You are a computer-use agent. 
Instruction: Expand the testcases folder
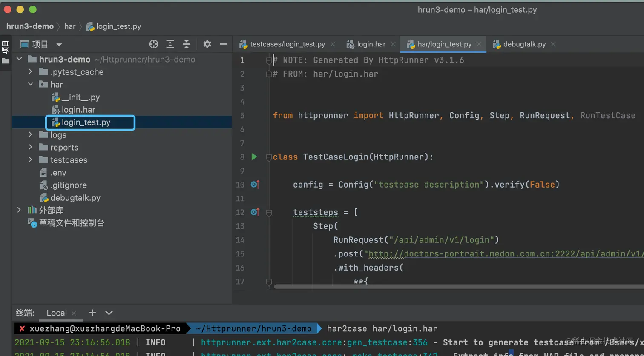click(30, 159)
